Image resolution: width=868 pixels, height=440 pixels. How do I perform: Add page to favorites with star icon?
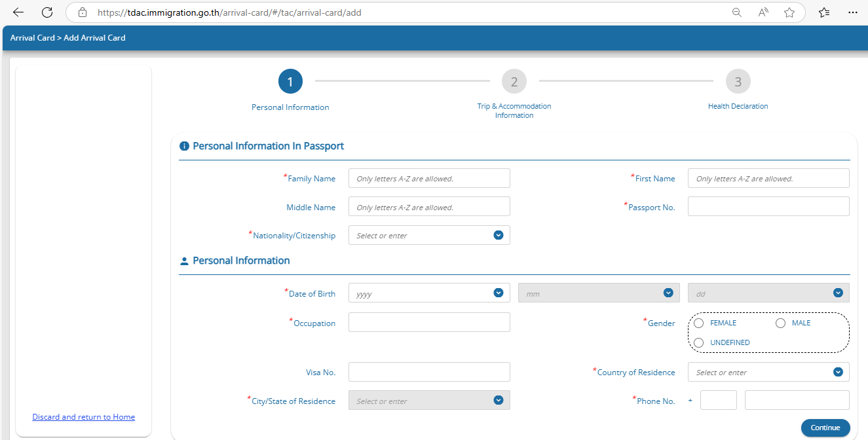coord(789,12)
